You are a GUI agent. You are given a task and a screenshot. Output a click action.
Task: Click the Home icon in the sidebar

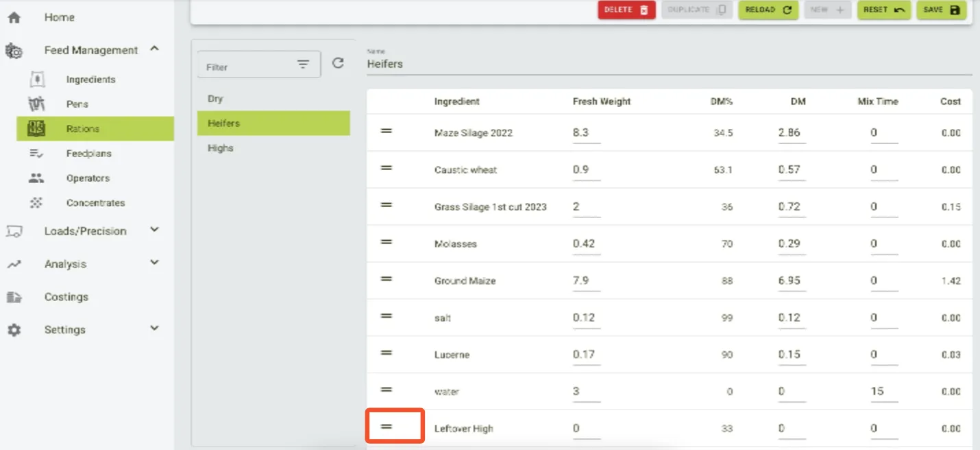tap(14, 18)
